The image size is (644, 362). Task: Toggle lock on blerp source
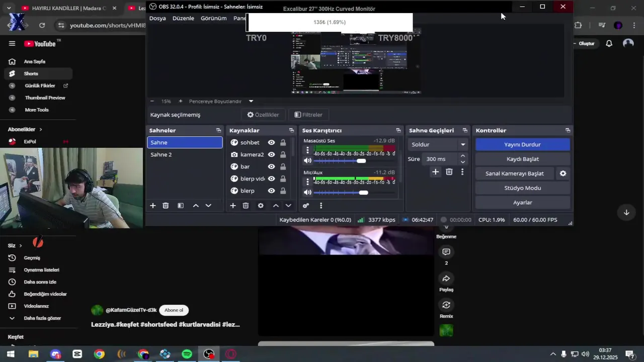click(x=283, y=191)
